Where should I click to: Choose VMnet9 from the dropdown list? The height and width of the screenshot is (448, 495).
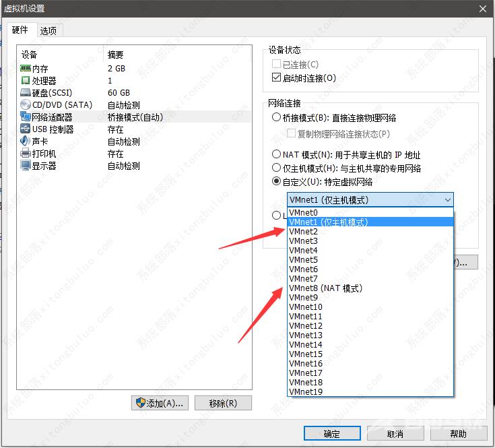tap(370, 297)
